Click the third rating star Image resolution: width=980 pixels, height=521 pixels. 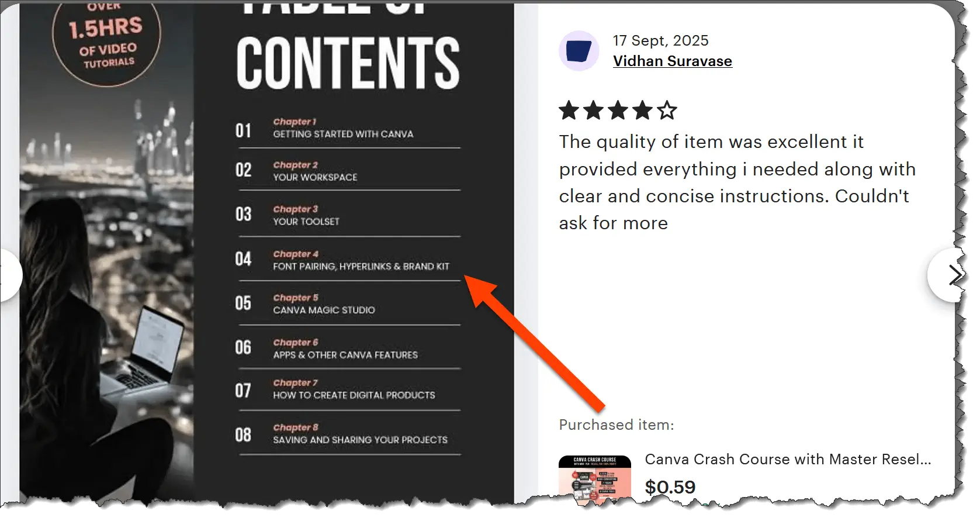pos(618,110)
